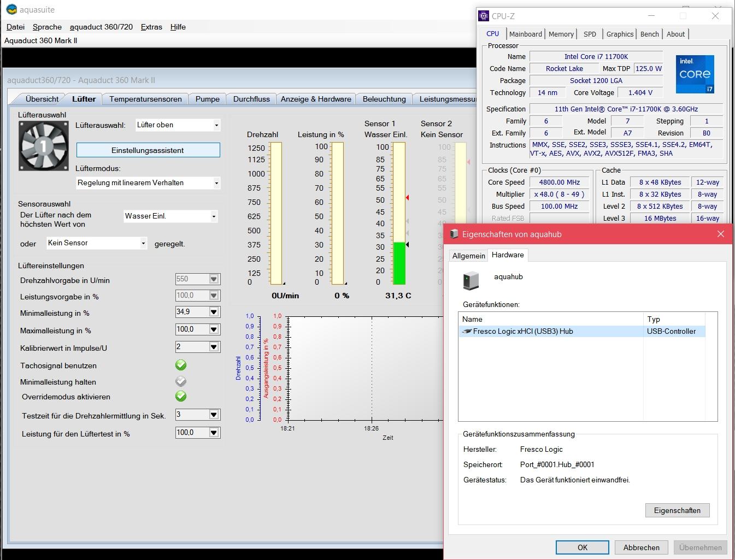Open the Mainboard tab in CPU-Z
This screenshot has height=560, width=735.
(x=526, y=34)
